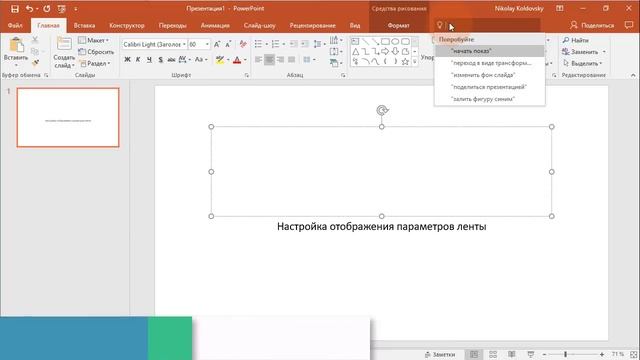The image size is (640, 360).
Task: Select the oval shape in gallery
Action: pos(395,41)
